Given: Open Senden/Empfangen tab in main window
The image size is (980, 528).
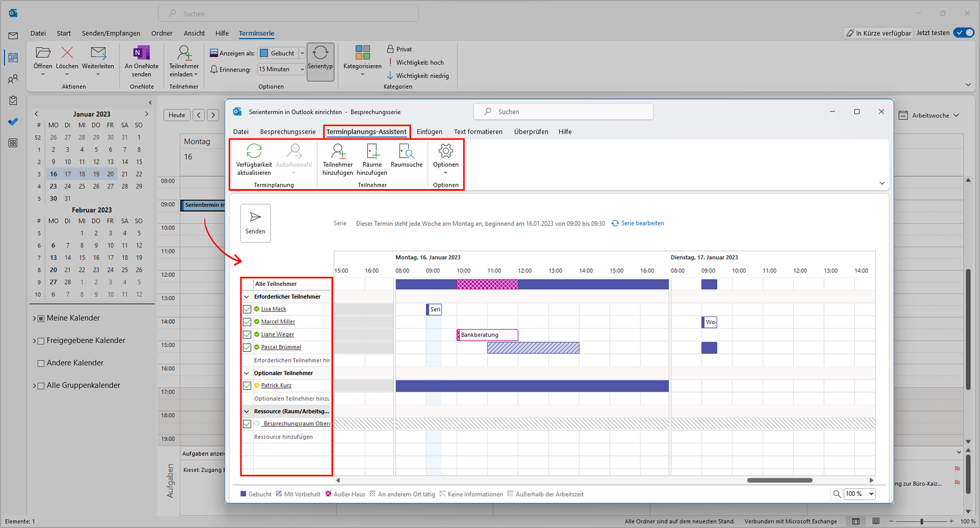Looking at the screenshot, I should click(x=111, y=33).
